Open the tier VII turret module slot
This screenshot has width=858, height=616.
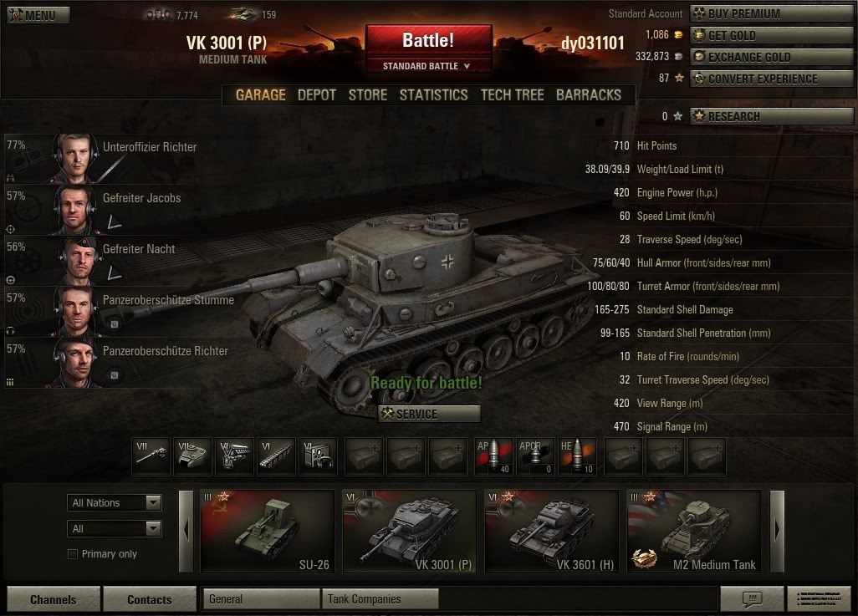(192, 456)
